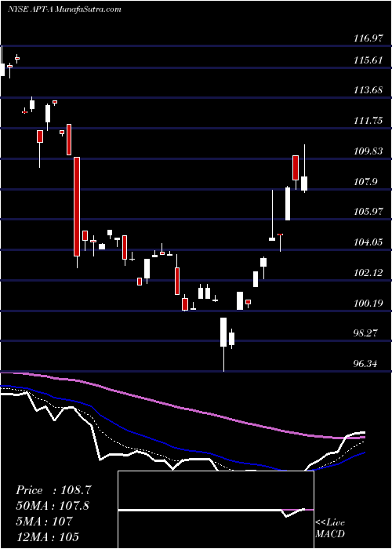The height and width of the screenshot is (549, 392).
Task: Click the 50MA : 107.8 readout
Action: [x=53, y=506]
